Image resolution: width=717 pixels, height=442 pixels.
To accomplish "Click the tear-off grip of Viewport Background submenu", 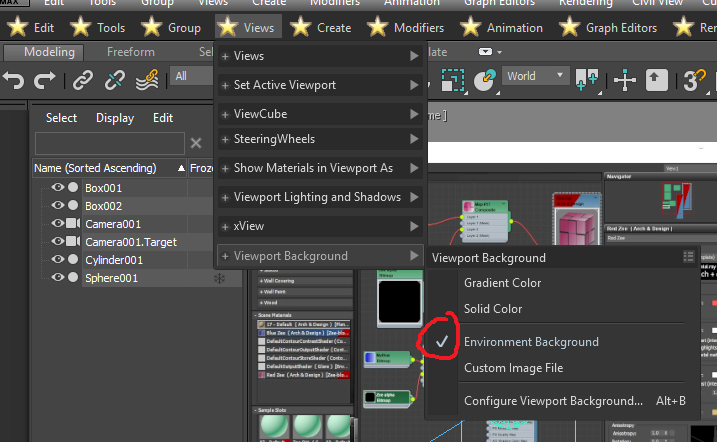I will tap(688, 257).
